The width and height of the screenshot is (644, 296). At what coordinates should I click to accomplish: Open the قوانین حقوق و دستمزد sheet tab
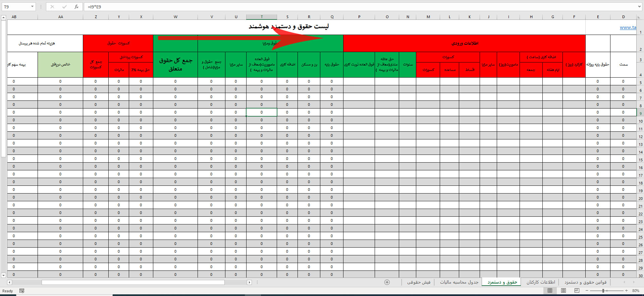point(585,282)
